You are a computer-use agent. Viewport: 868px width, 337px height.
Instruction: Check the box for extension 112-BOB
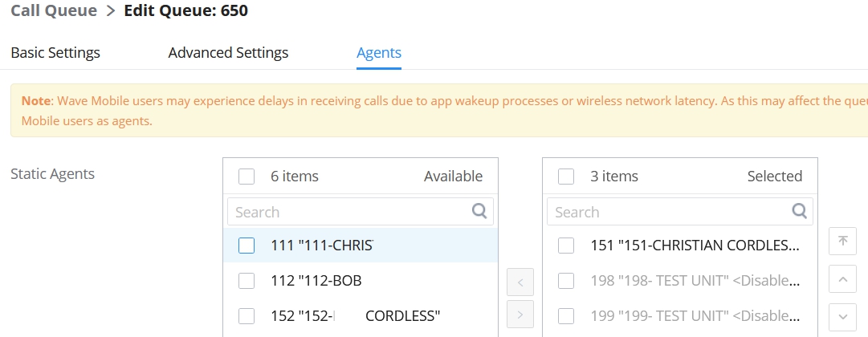(x=247, y=281)
